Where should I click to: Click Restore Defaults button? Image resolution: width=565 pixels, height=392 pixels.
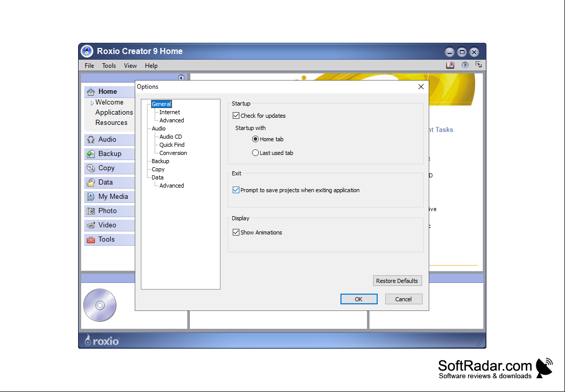(397, 281)
